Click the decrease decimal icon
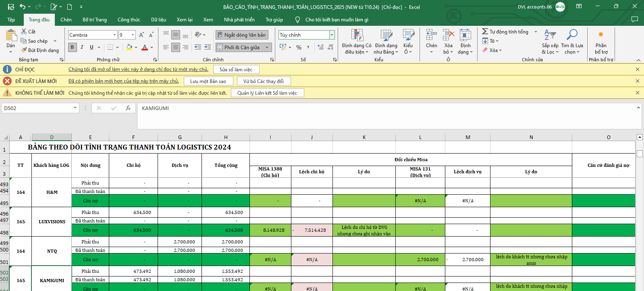The image size is (644, 291). [x=330, y=47]
